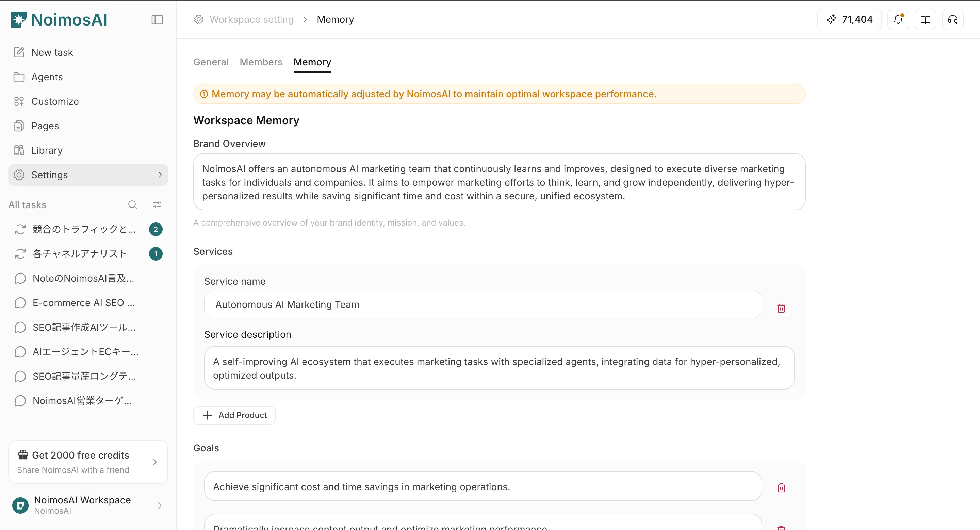
Task: Click the badge showing 1 unread
Action: tap(156, 253)
